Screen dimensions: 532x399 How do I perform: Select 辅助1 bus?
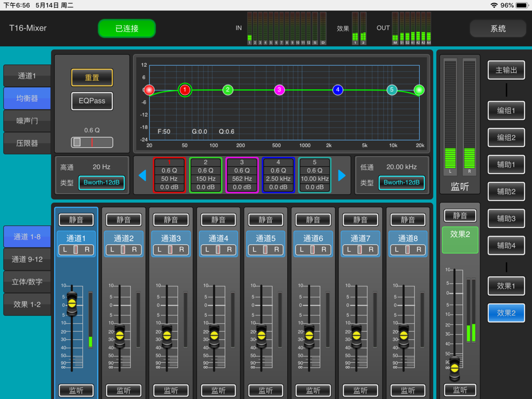(506, 164)
